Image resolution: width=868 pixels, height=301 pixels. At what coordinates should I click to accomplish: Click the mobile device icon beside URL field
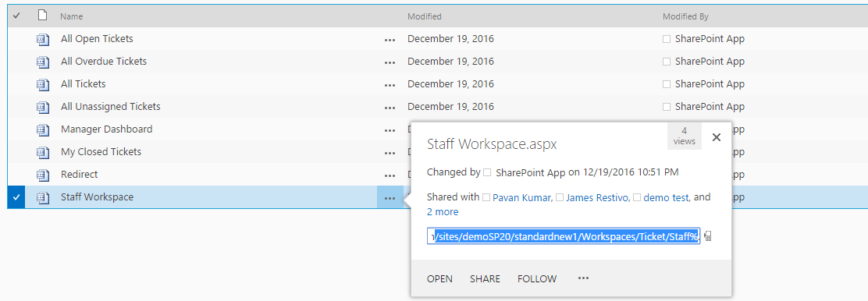click(708, 236)
